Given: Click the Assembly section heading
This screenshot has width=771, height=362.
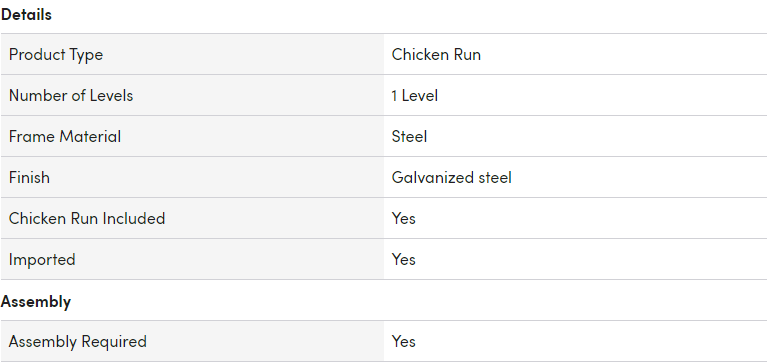Looking at the screenshot, I should click(36, 301).
